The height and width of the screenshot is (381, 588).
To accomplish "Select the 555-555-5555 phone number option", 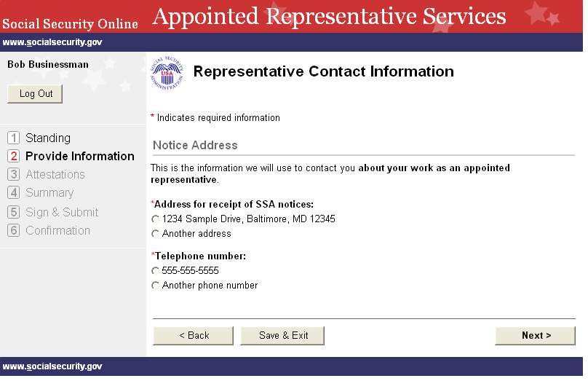I will [155, 271].
